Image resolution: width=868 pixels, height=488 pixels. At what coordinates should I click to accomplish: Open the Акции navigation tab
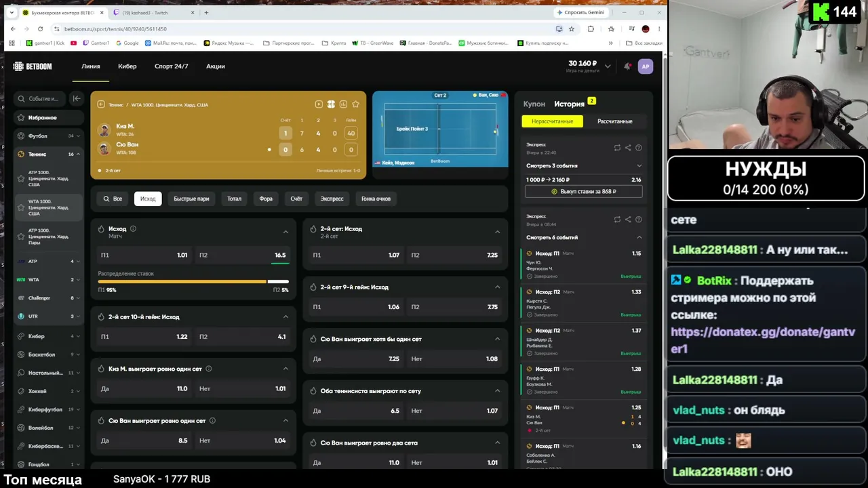pyautogui.click(x=216, y=66)
